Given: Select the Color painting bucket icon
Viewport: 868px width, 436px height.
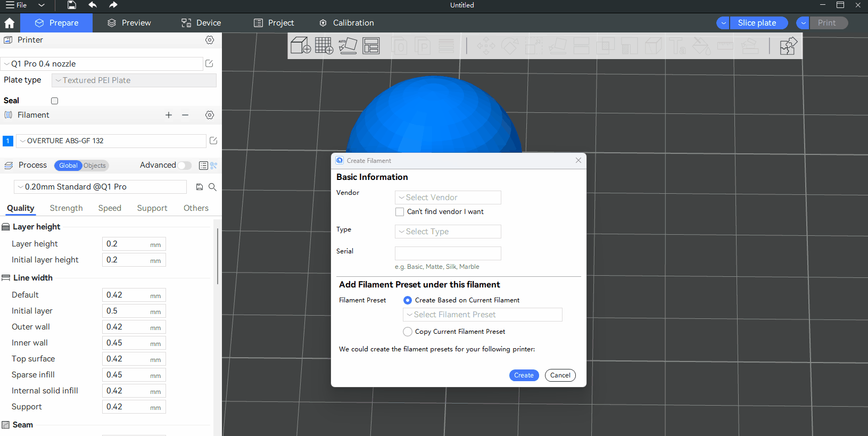Looking at the screenshot, I should pyautogui.click(x=701, y=46).
